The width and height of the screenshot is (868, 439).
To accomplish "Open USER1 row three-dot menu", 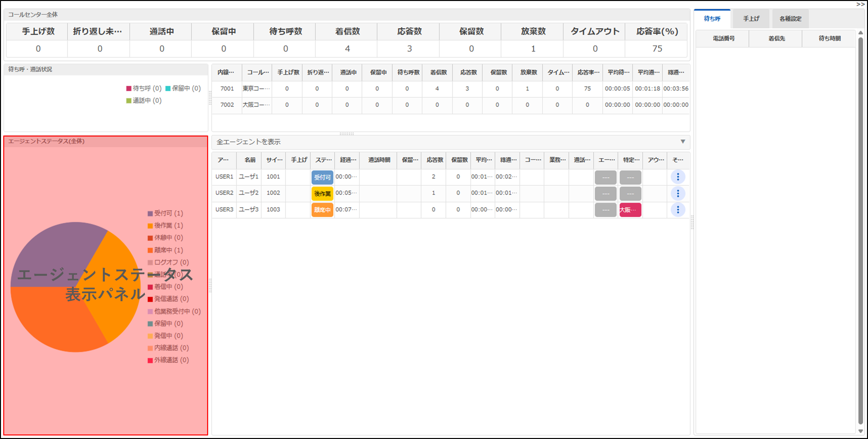I will coord(678,177).
